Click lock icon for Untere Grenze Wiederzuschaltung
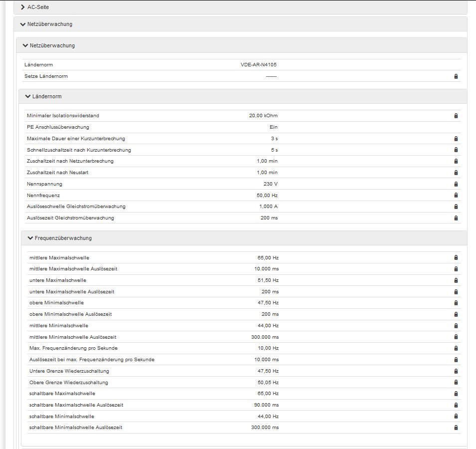 pyautogui.click(x=456, y=371)
